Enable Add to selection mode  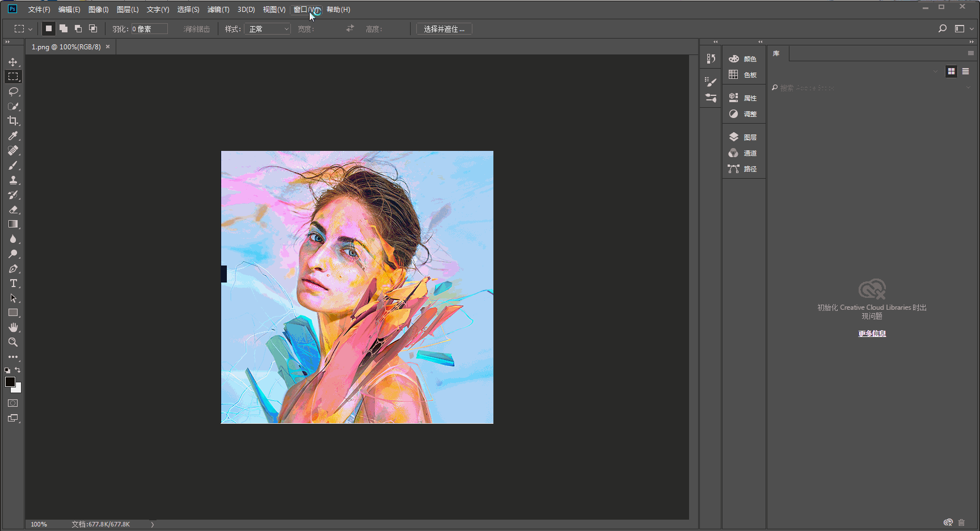click(x=64, y=29)
